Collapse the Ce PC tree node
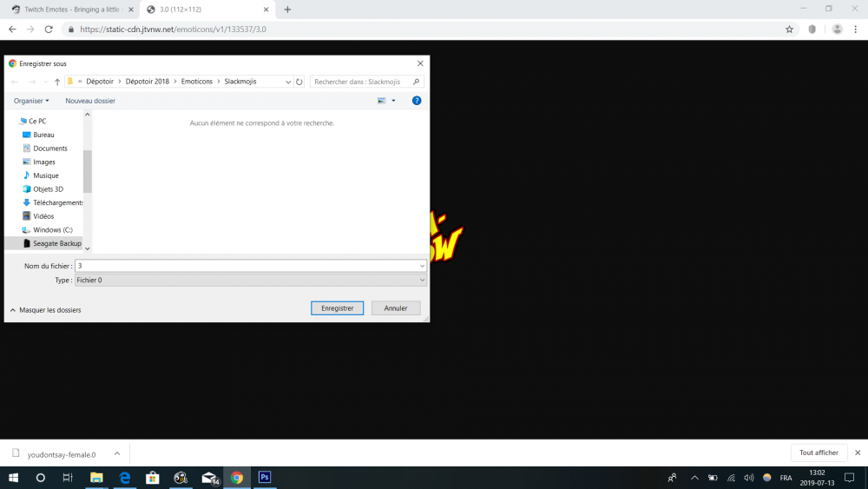The height and width of the screenshot is (489, 868). [x=11, y=122]
